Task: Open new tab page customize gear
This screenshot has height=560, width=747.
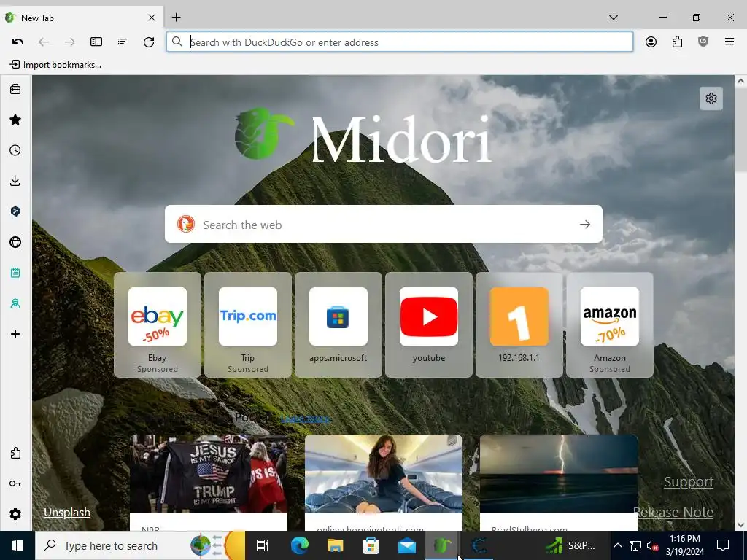Action: 711,98
